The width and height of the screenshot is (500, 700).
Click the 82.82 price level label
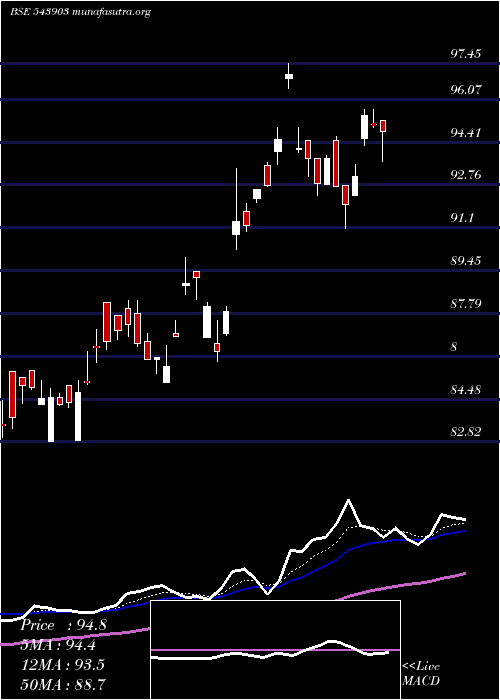(466, 432)
